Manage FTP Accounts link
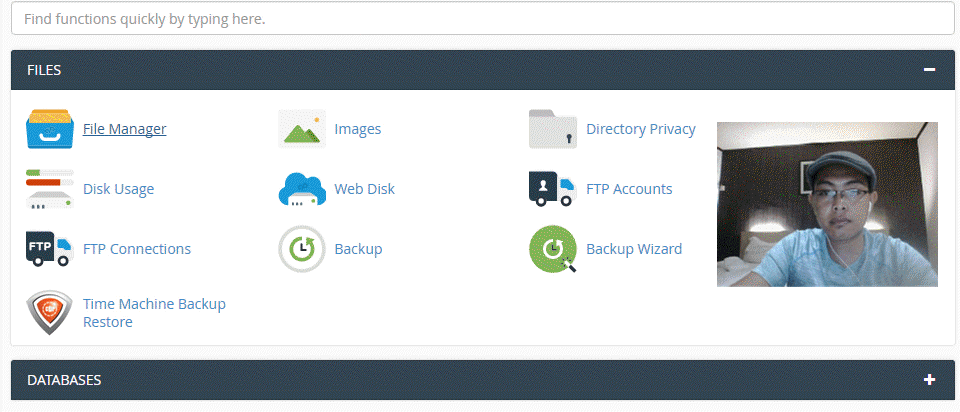Viewport: 960px width, 412px height. [x=629, y=189]
